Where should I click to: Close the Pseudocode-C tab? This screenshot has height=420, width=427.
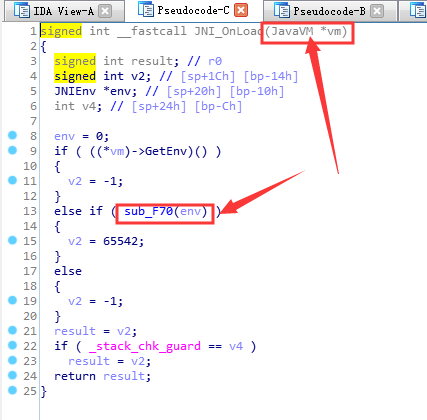click(241, 11)
